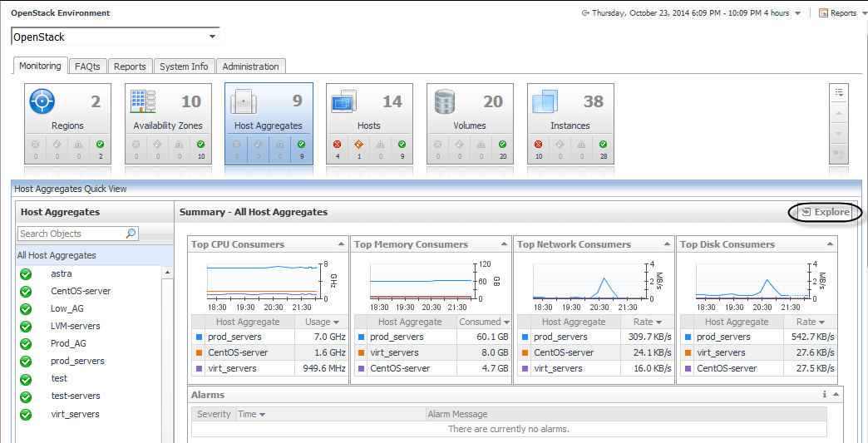Expand the Reports menu in header
This screenshot has width=868, height=443.
(838, 13)
